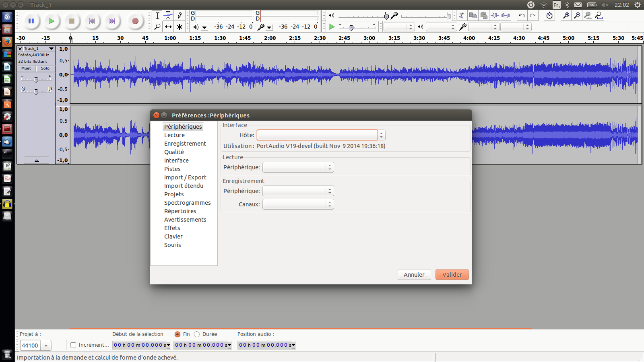
Task: Open the project rate 44100 dropdown
Action: click(x=46, y=346)
